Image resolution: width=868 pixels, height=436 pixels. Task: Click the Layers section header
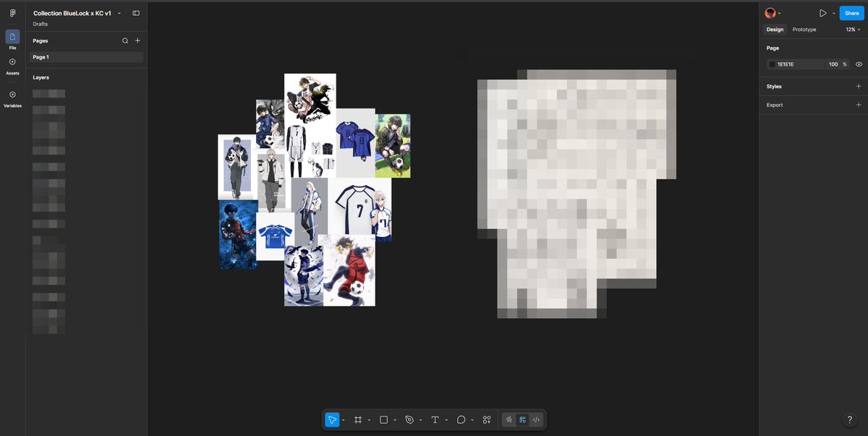41,77
